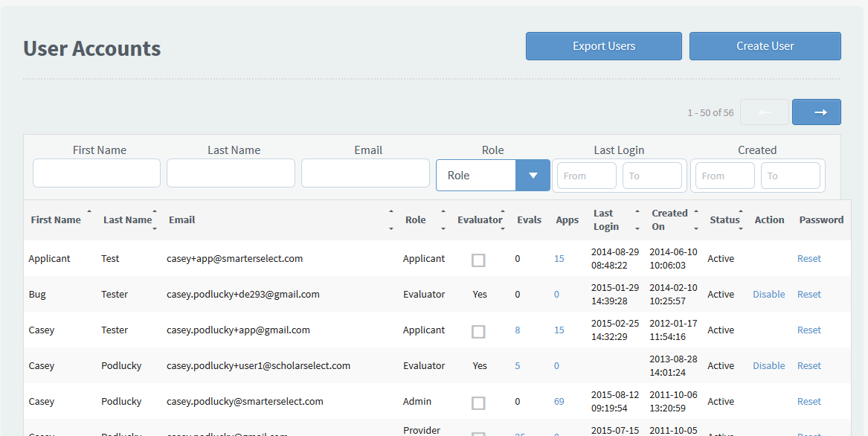The width and height of the screenshot is (868, 436).
Task: Click the Password column header
Action: (x=821, y=219)
